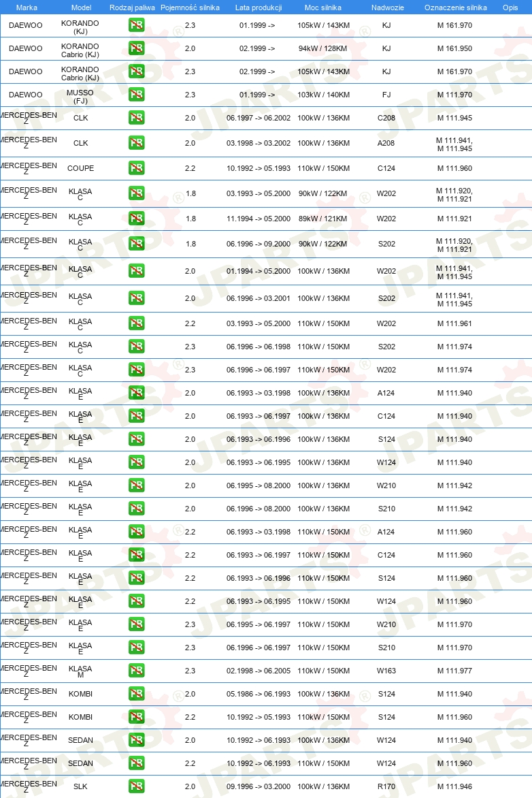Click the petrol icon in the KORANDO (KJ) row

[x=136, y=25]
